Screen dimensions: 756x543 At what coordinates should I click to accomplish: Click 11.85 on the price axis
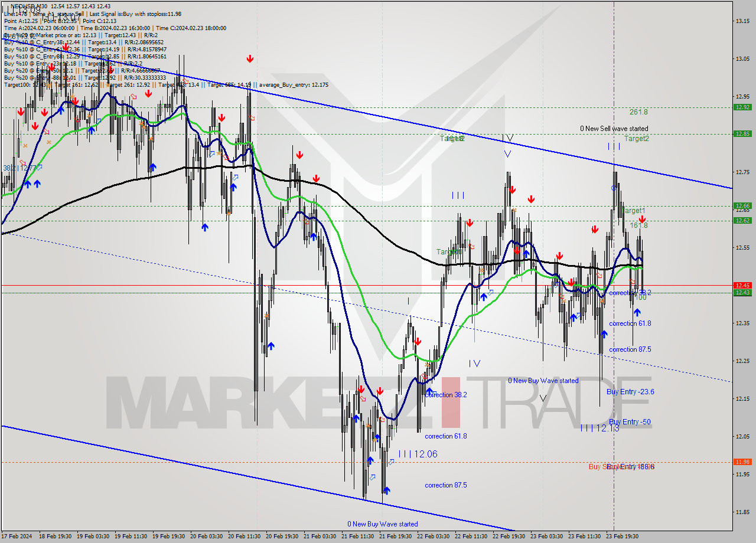pos(743,512)
